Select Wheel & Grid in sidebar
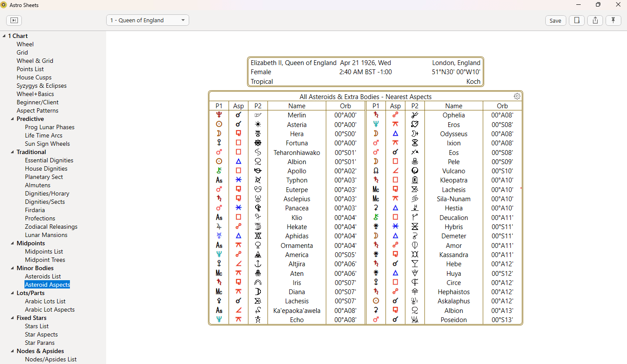The width and height of the screenshot is (627, 364). point(35,61)
